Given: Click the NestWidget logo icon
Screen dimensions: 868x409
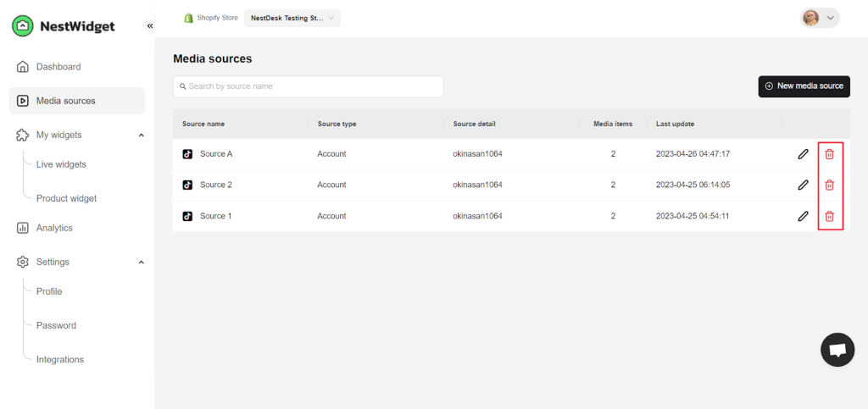Looking at the screenshot, I should pyautogui.click(x=23, y=25).
